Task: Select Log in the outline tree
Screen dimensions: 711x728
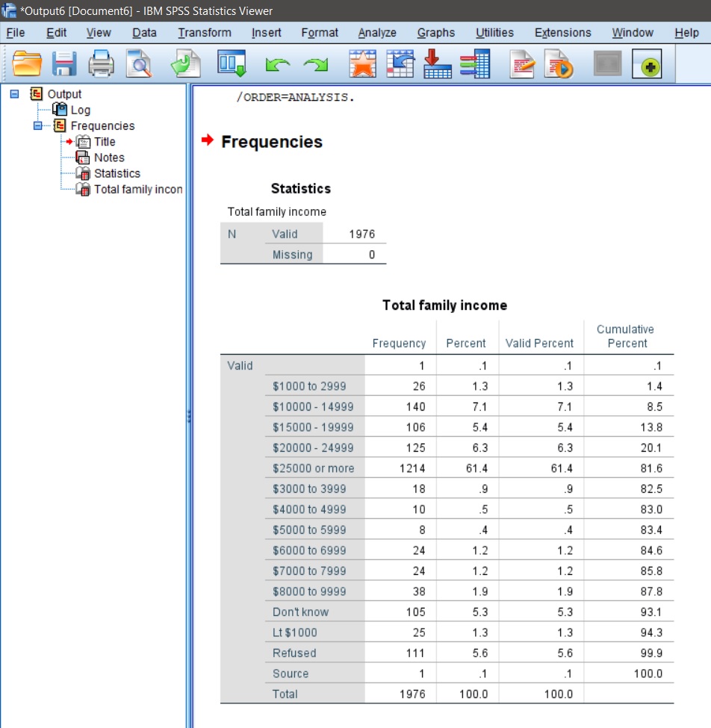Action: pos(80,110)
